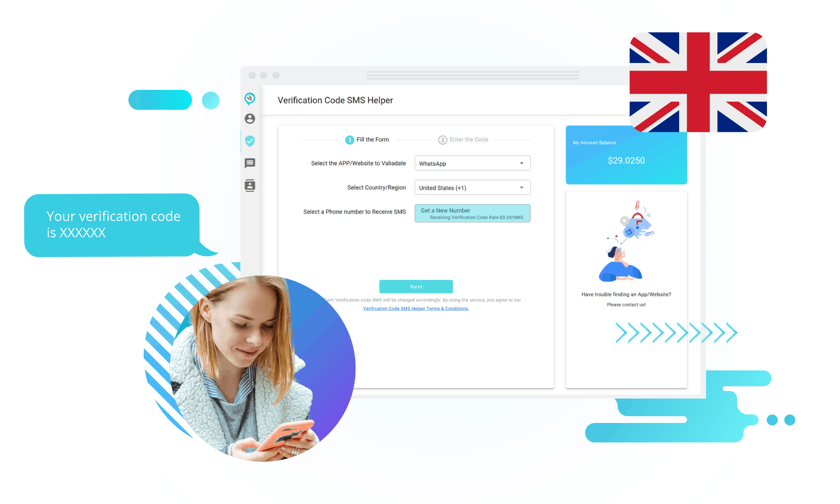Viewport: 840px width, 504px height.
Task: Click the Fill the Form step indicator
Action: [366, 139]
